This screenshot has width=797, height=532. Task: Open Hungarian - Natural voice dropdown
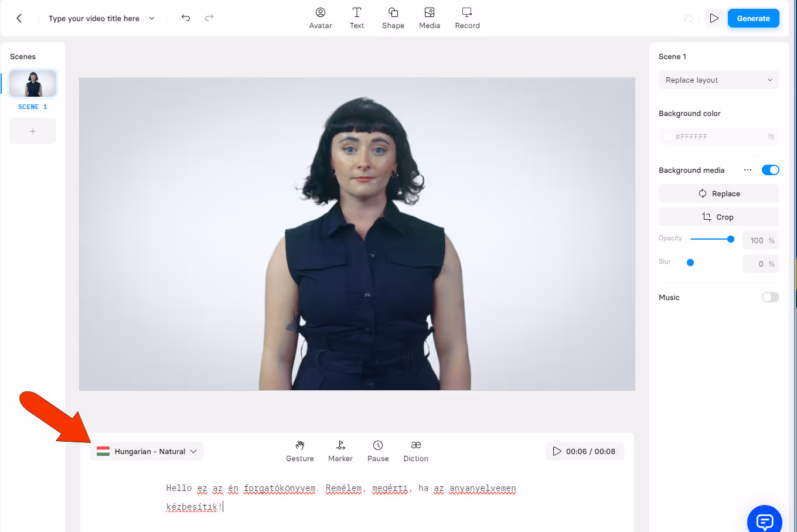tap(147, 451)
